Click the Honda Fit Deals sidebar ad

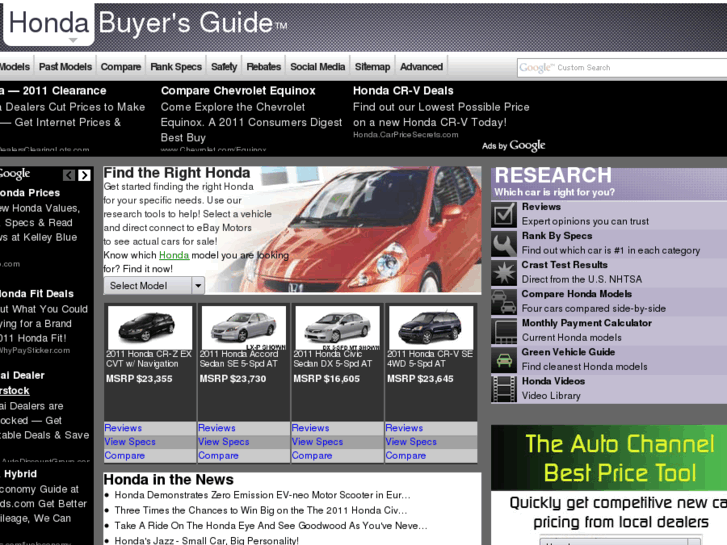click(x=37, y=294)
